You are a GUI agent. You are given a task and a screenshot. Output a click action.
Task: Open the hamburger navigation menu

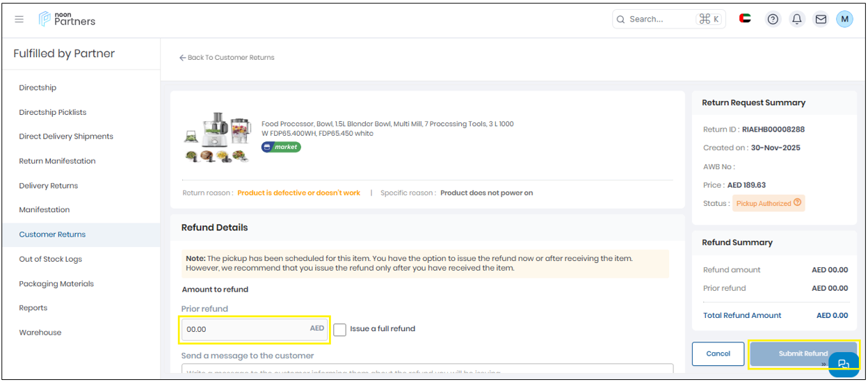19,19
